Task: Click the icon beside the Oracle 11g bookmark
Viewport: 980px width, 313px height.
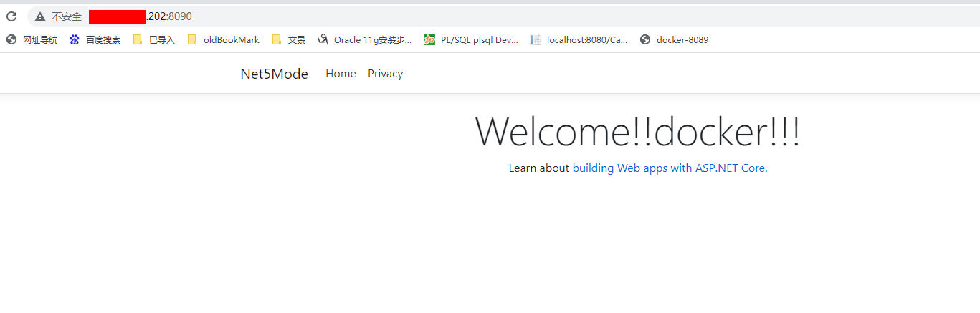Action: click(x=323, y=40)
